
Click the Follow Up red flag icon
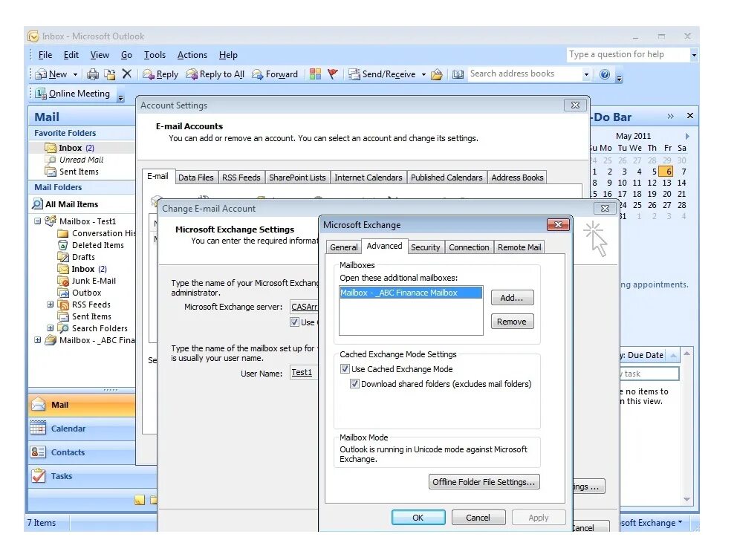tap(333, 74)
